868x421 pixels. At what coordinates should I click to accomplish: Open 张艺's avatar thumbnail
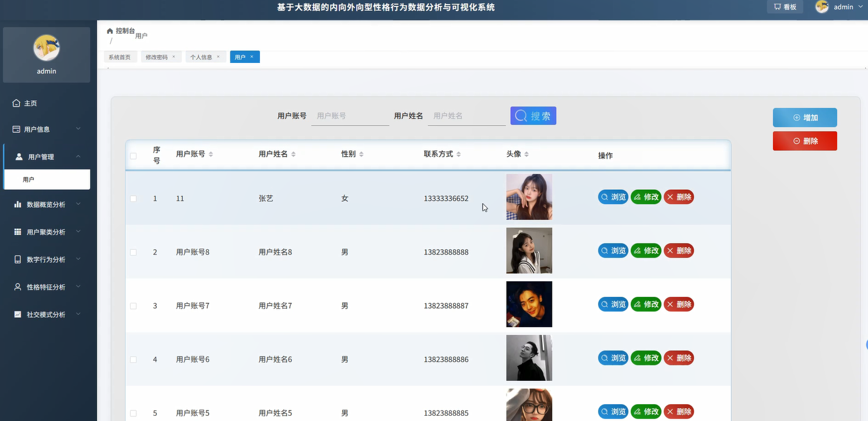[x=529, y=197]
